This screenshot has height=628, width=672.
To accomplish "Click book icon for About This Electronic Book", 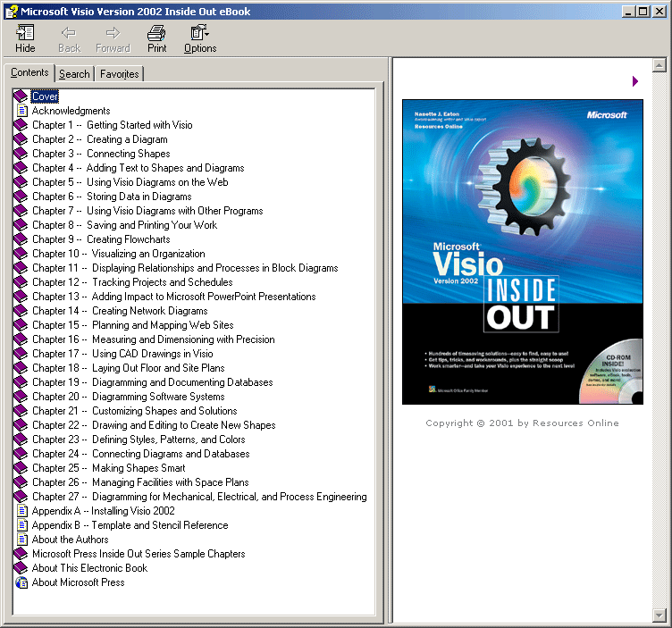I will click(21, 567).
